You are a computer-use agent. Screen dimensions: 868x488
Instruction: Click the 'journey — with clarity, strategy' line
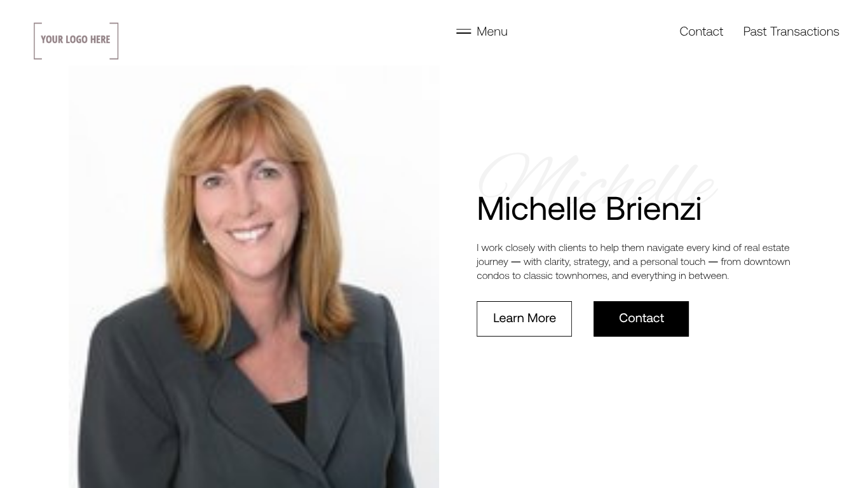pos(633,262)
